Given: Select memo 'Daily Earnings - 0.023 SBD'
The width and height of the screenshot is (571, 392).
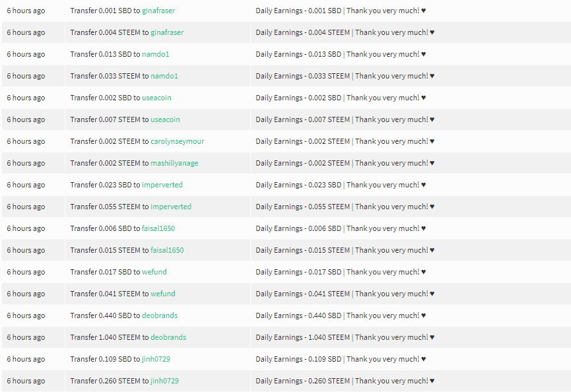Looking at the screenshot, I should (298, 185).
